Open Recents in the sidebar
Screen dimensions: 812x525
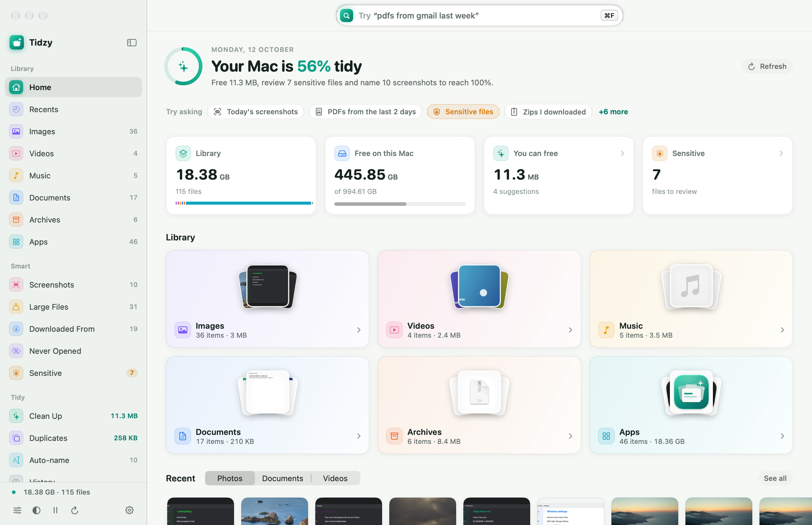[73, 109]
